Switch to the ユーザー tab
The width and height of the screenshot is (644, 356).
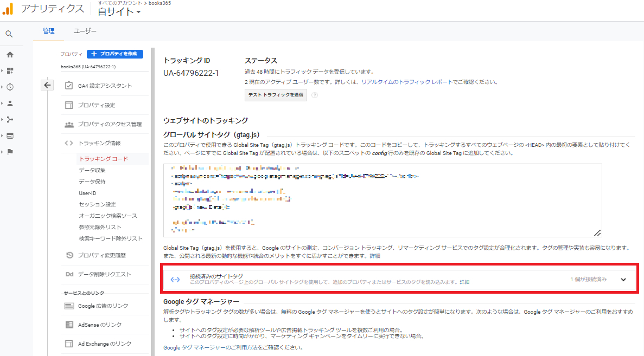85,31
